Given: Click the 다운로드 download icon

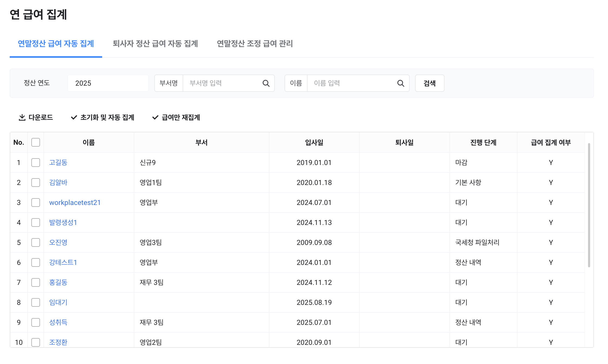Looking at the screenshot, I should point(22,117).
